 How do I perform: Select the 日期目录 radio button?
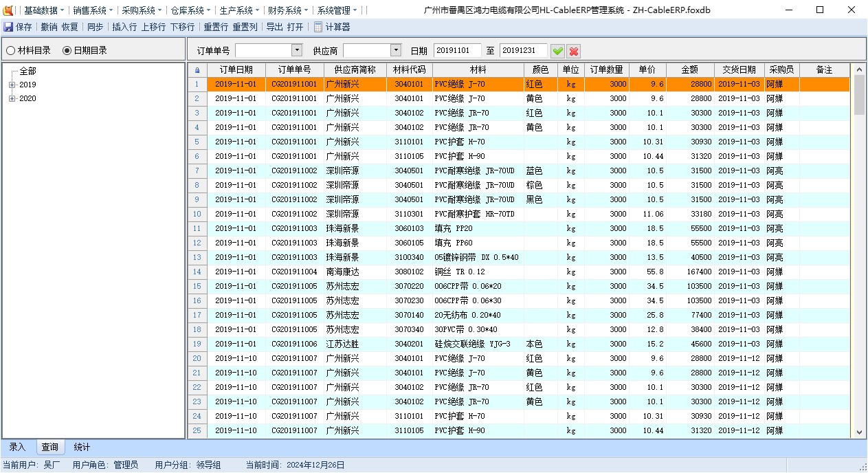click(x=67, y=50)
